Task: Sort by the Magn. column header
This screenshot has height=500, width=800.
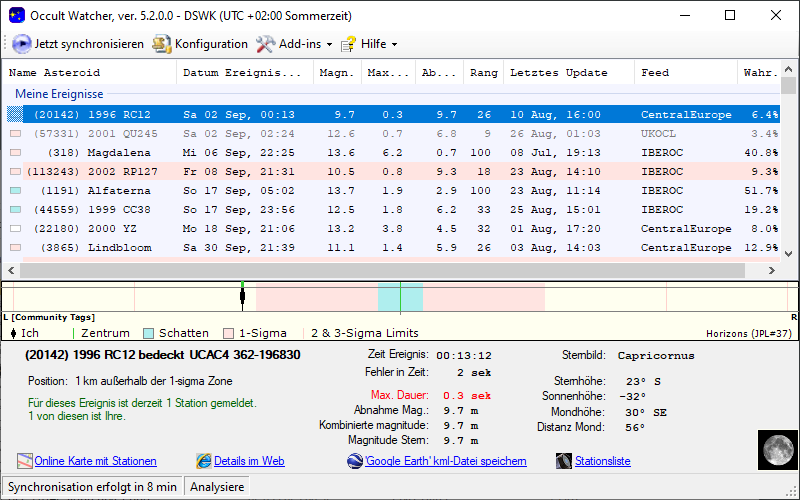Action: [x=336, y=72]
